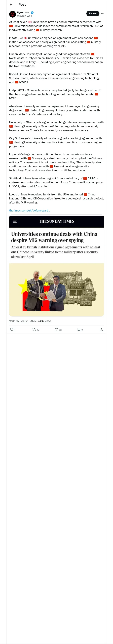
Task: Click the Post page title
Action: tap(22, 5)
